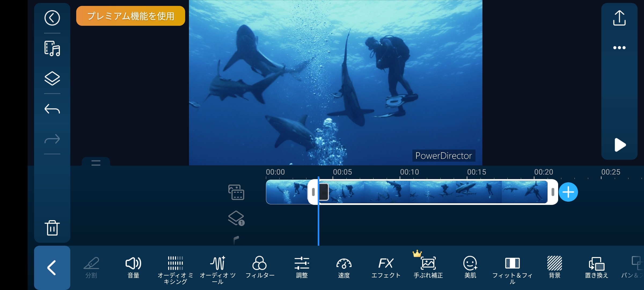
Task: Open the 調整 adjustment sliders tool
Action: [302, 267]
